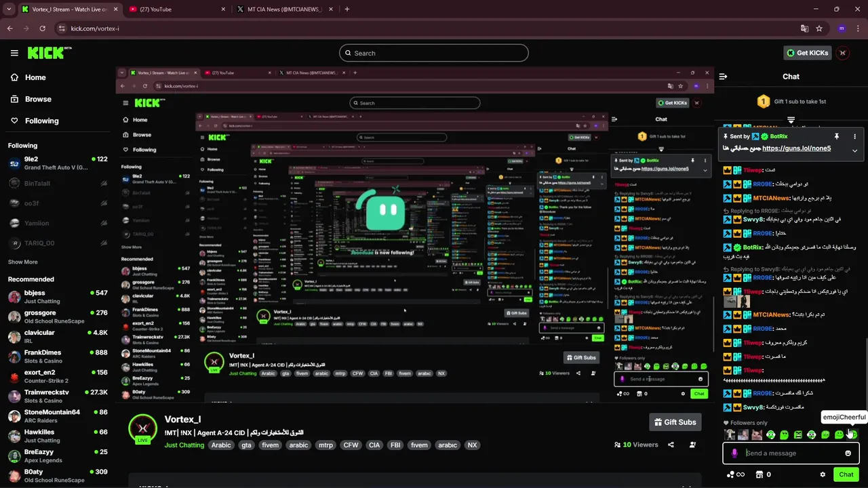Go back in the browser
The image size is (868, 488).
(x=9, y=28)
